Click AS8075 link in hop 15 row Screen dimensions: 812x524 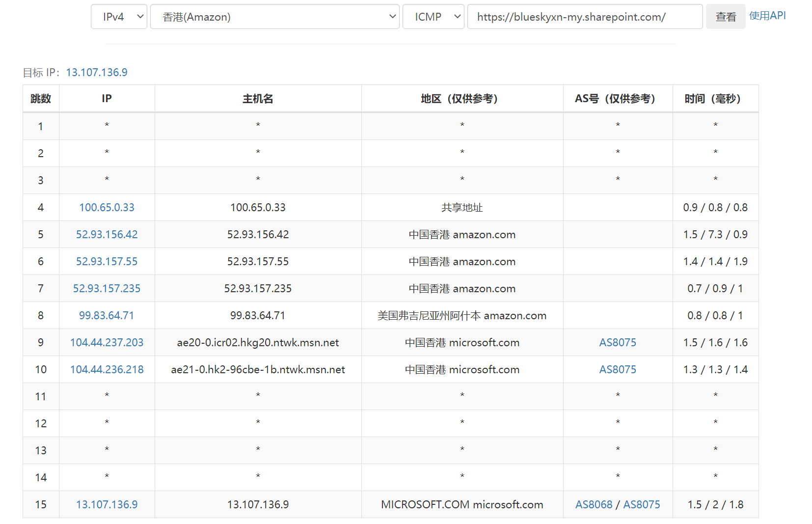[x=641, y=504]
